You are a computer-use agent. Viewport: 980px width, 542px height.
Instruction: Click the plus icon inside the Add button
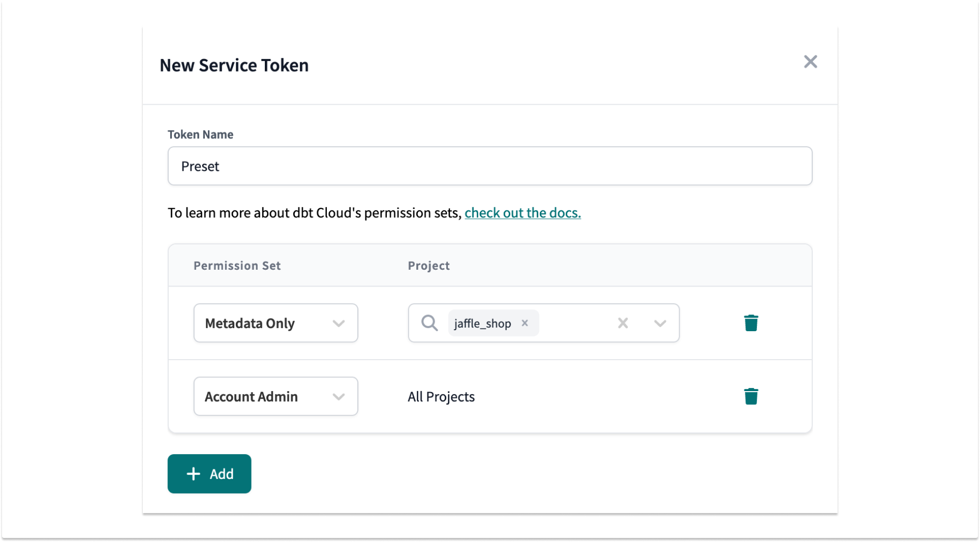pyautogui.click(x=193, y=473)
